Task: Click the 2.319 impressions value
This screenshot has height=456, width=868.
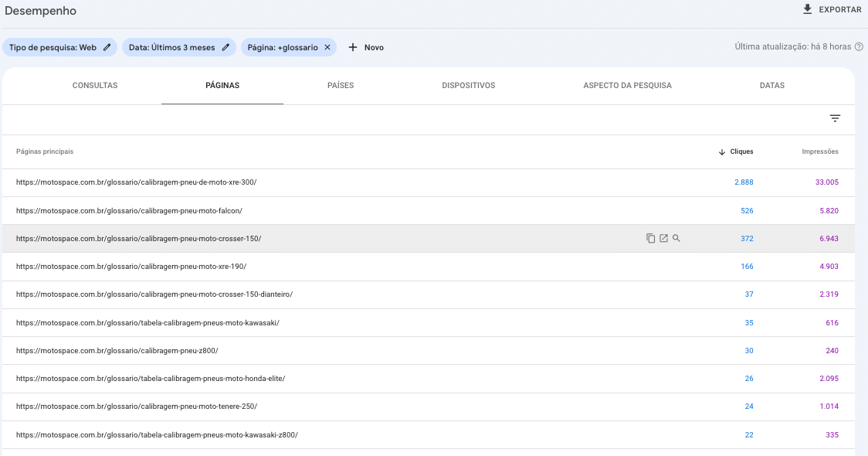Action: pyautogui.click(x=829, y=294)
